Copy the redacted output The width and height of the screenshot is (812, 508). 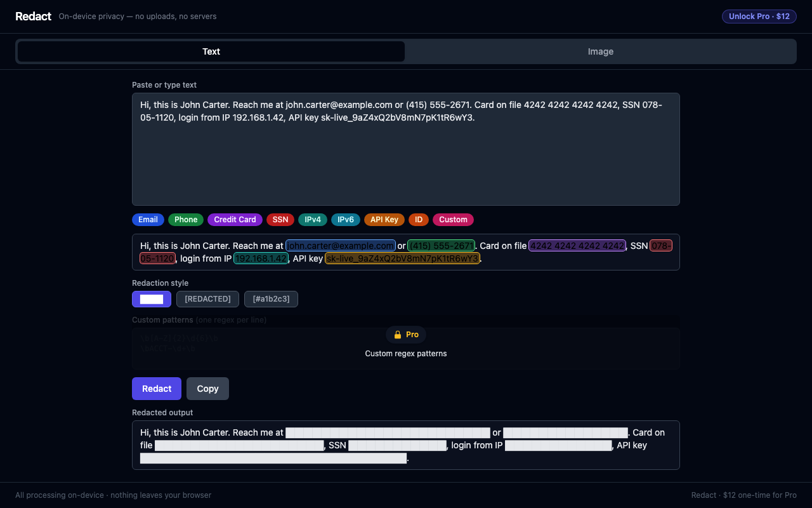click(x=207, y=389)
